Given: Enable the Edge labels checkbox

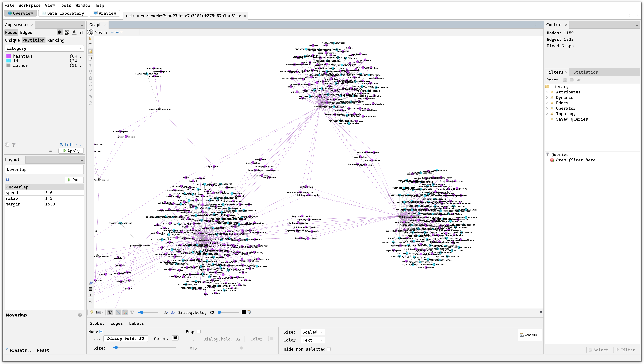Looking at the screenshot, I should 199,331.
